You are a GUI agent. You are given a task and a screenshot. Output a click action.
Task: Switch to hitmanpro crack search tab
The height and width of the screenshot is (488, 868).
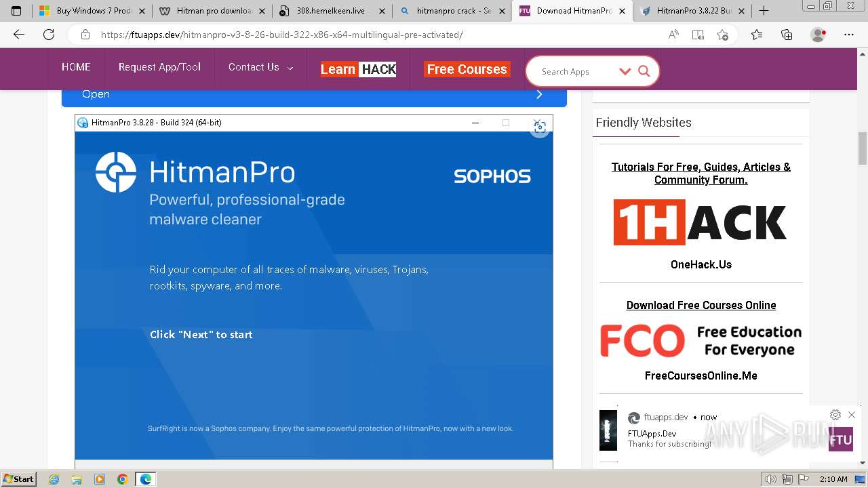click(x=451, y=11)
